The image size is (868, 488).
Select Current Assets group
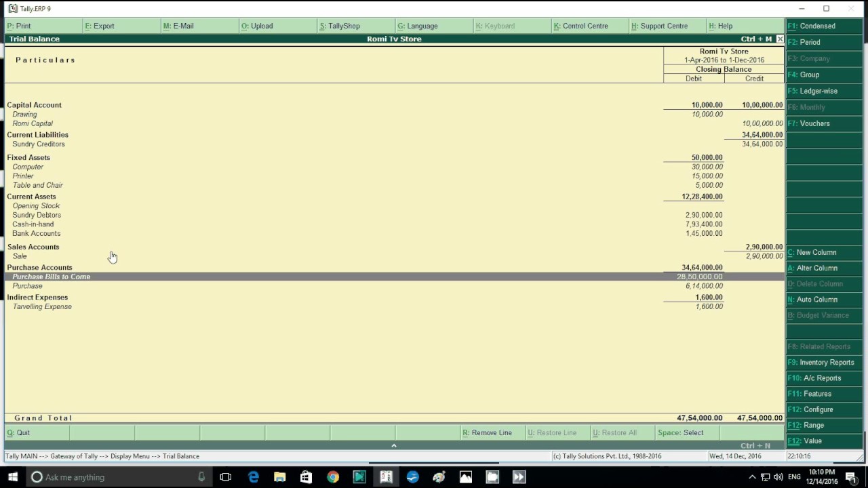395,197
